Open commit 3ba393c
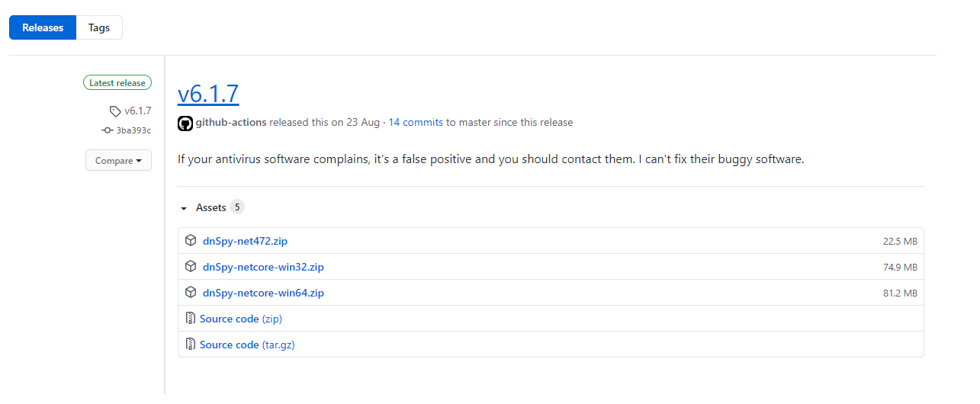Image resolution: width=980 pixels, height=404 pixels. click(133, 130)
